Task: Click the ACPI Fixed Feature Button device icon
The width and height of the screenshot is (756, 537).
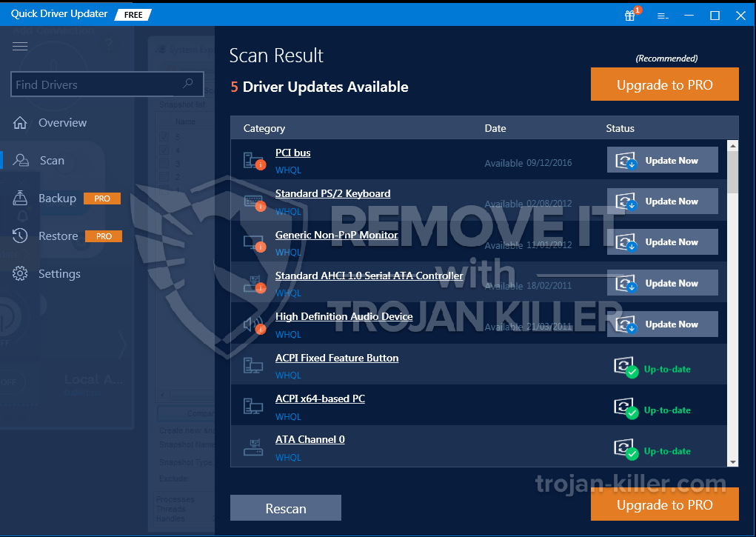Action: 253,366
